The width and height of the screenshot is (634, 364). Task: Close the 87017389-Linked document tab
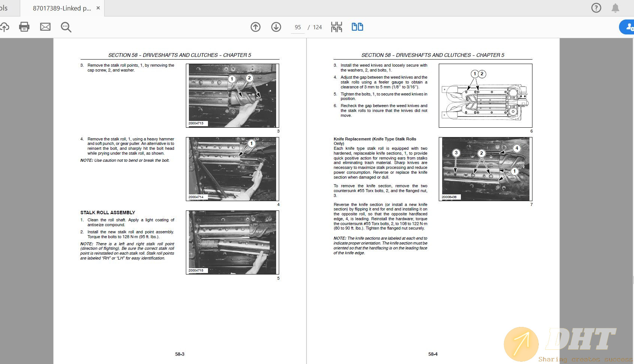[x=98, y=8]
